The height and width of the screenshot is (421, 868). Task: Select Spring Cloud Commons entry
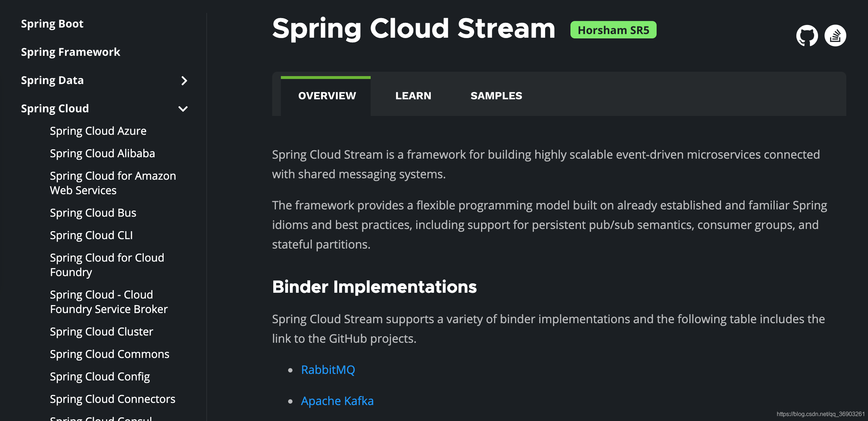[110, 354]
